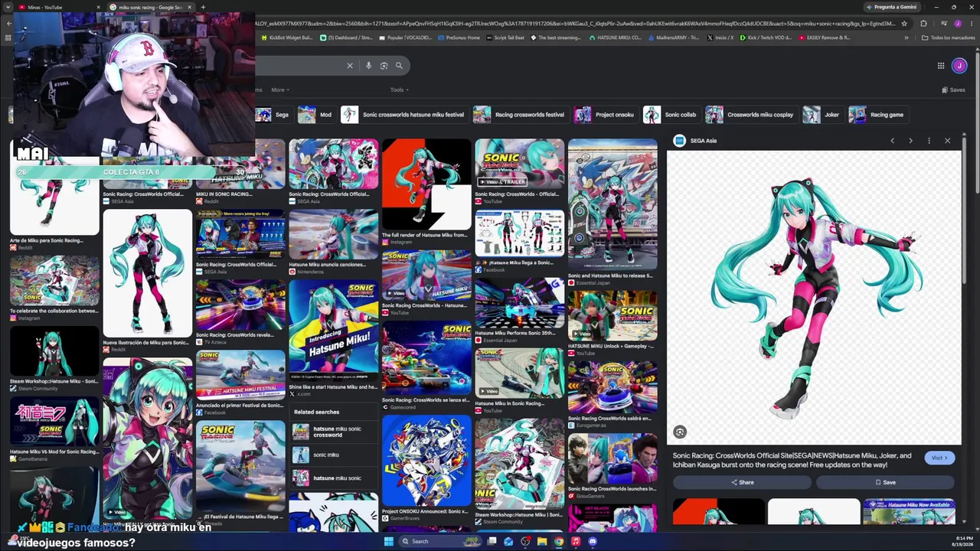
Task: Open 'Project ONSOKU Announced' image result
Action: (426, 461)
